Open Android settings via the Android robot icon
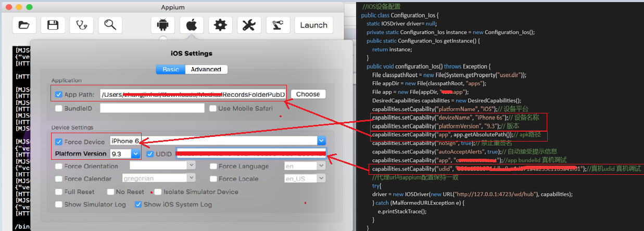The image size is (644, 231). pos(163,24)
